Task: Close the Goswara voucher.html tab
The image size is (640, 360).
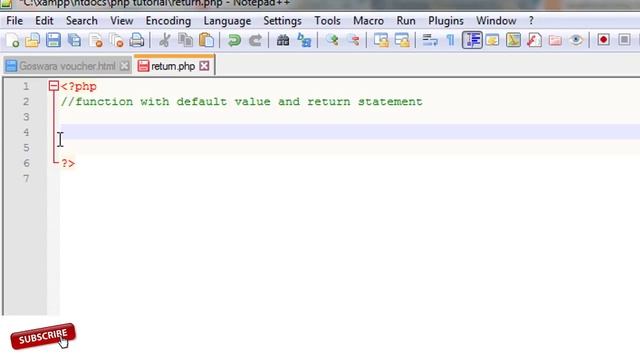Action: pos(124,66)
